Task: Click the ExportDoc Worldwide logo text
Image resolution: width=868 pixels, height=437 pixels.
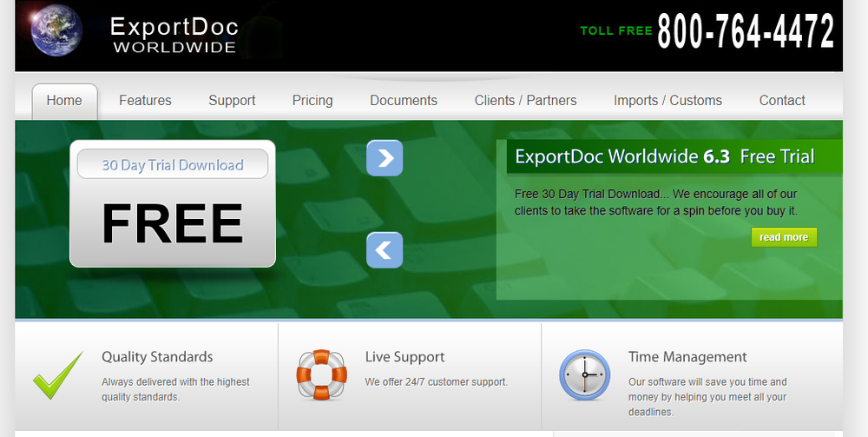Action: point(174,35)
